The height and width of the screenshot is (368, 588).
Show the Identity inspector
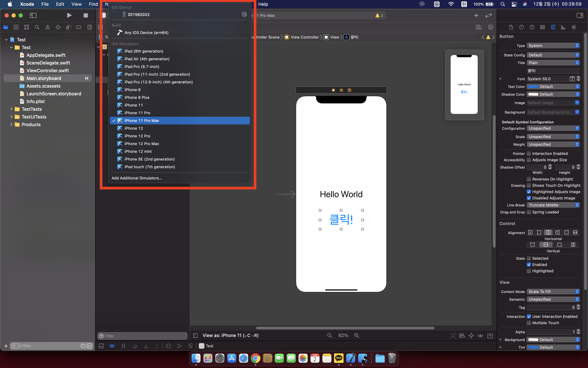[542, 27]
